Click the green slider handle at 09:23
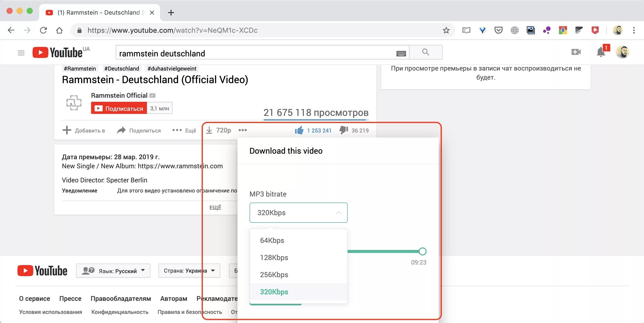644x323 pixels. [x=423, y=251]
